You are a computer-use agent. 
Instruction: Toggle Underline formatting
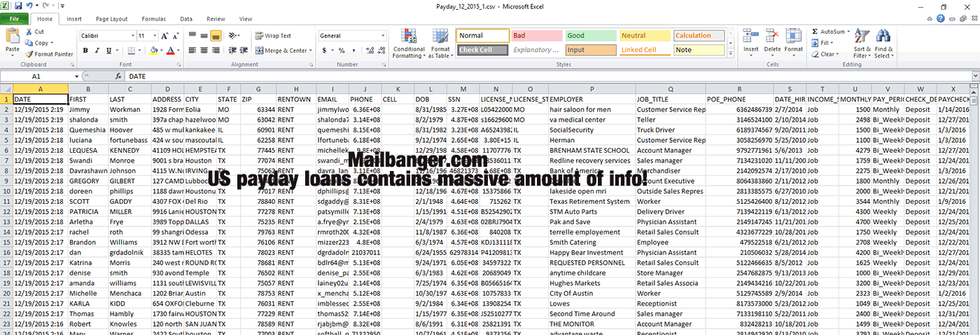[108, 50]
